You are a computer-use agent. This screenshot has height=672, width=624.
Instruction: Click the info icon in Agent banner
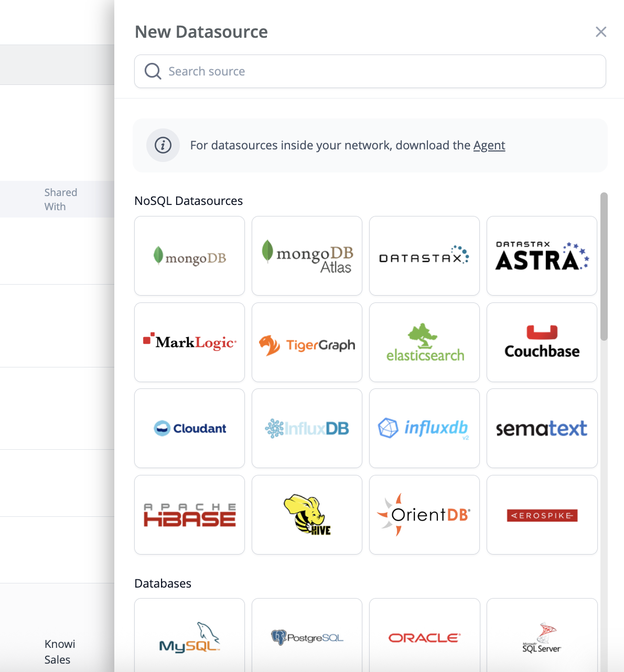click(x=163, y=145)
